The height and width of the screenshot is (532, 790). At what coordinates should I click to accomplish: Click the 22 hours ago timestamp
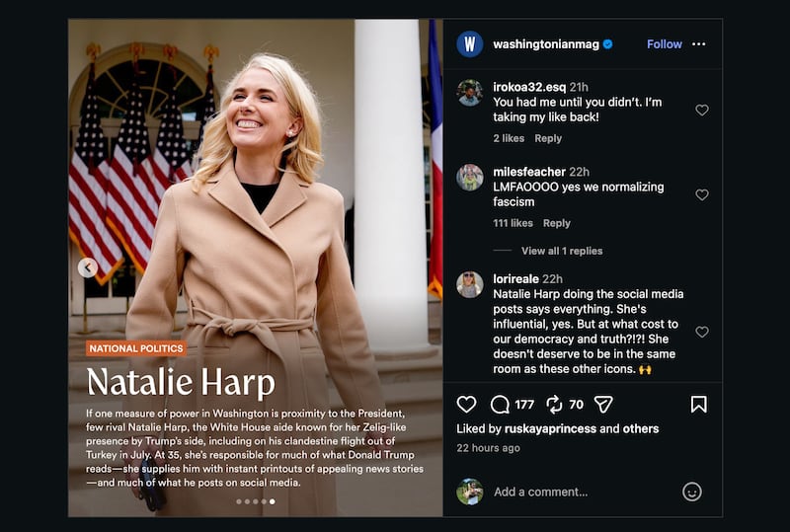[488, 448]
